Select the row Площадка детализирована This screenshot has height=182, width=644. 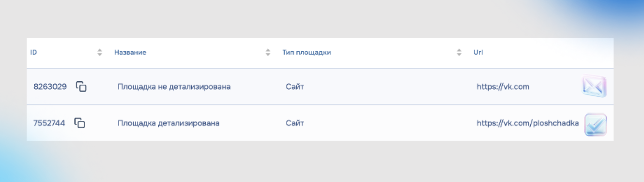click(x=320, y=123)
